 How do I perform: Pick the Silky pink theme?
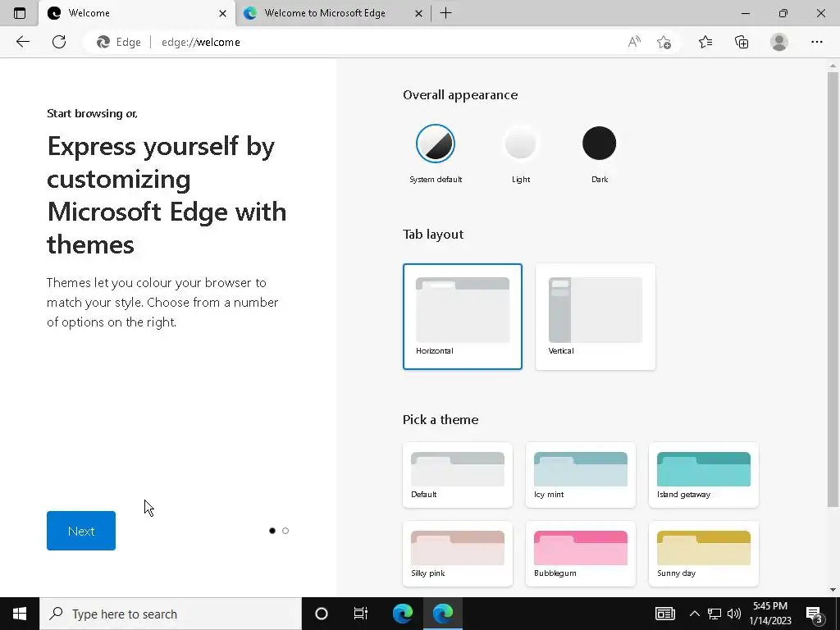[458, 554]
